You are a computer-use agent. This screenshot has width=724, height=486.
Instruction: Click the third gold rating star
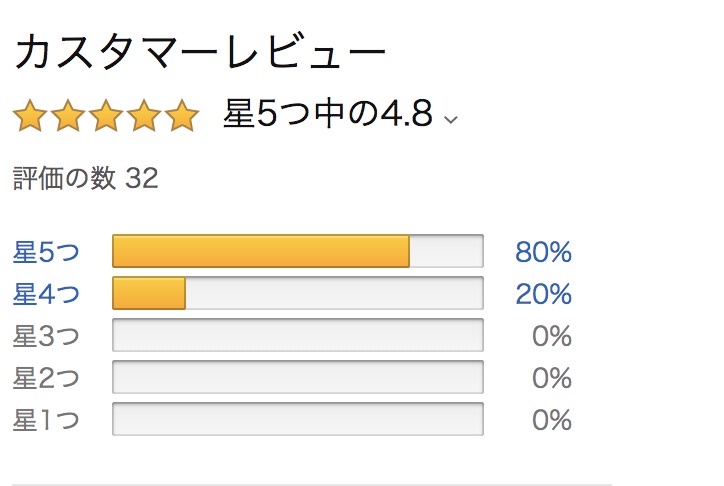[x=106, y=115]
